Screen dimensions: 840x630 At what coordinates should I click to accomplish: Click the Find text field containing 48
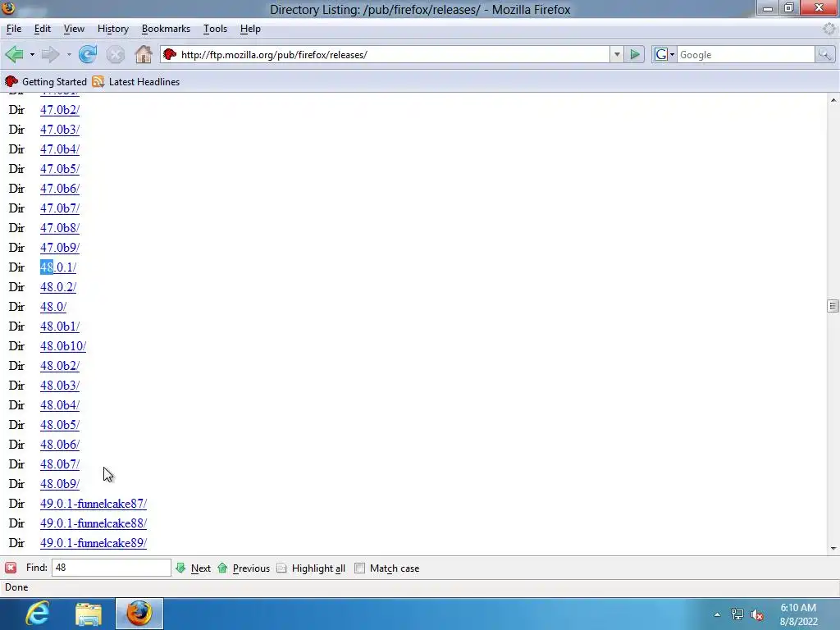click(112, 568)
